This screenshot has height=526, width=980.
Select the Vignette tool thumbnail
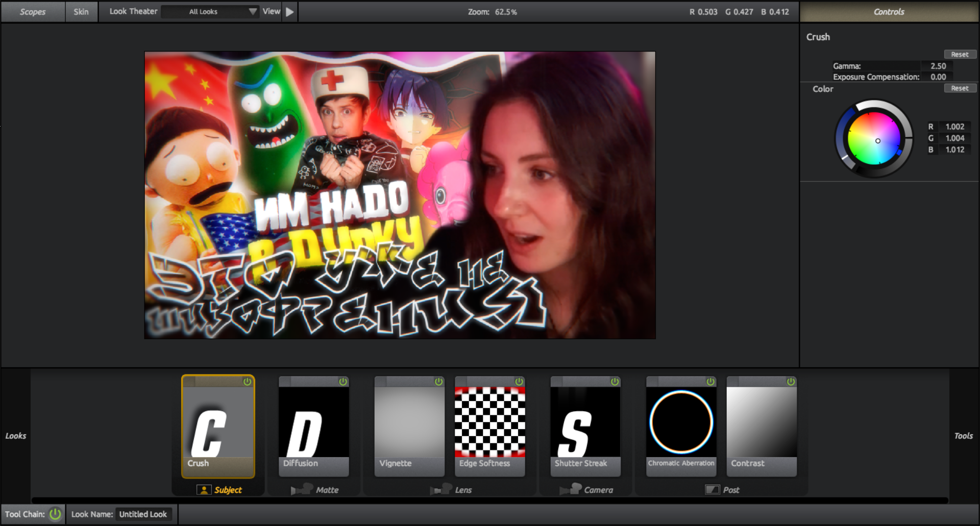409,422
